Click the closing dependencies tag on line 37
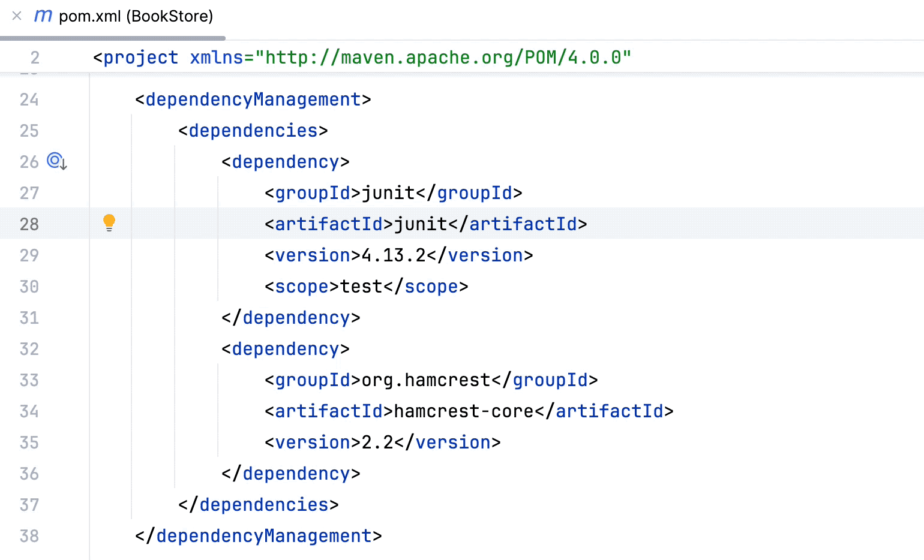This screenshot has height=560, width=924. pyautogui.click(x=258, y=505)
